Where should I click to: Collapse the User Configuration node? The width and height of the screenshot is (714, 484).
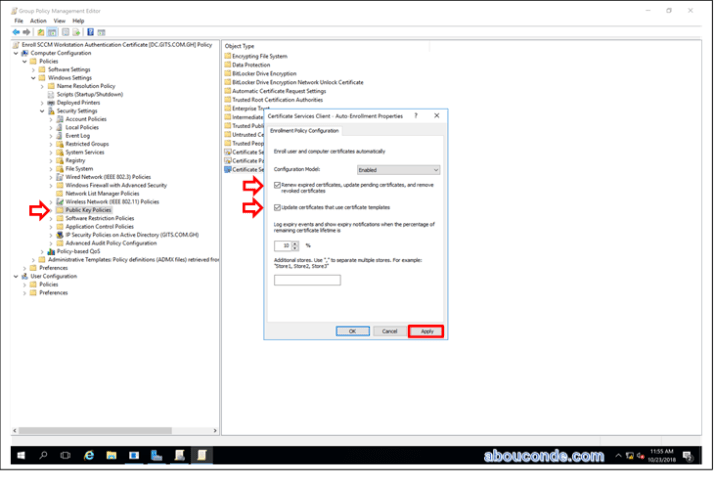coord(16,276)
